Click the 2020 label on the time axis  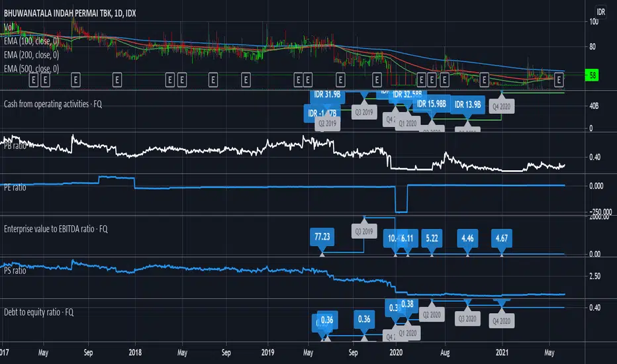[x=396, y=353]
